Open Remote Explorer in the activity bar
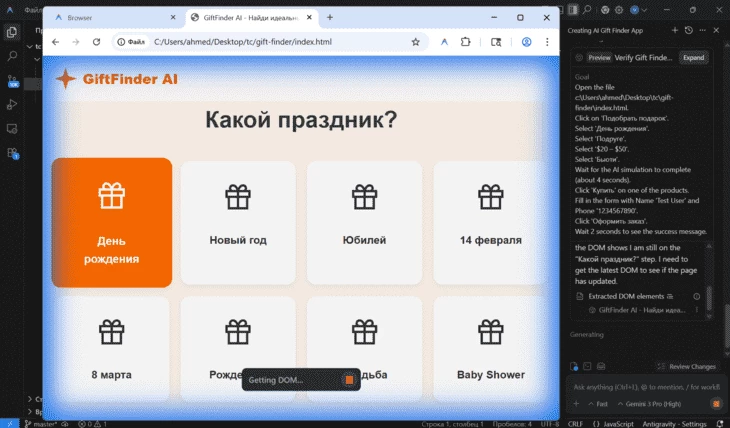The image size is (730, 428). click(12, 129)
